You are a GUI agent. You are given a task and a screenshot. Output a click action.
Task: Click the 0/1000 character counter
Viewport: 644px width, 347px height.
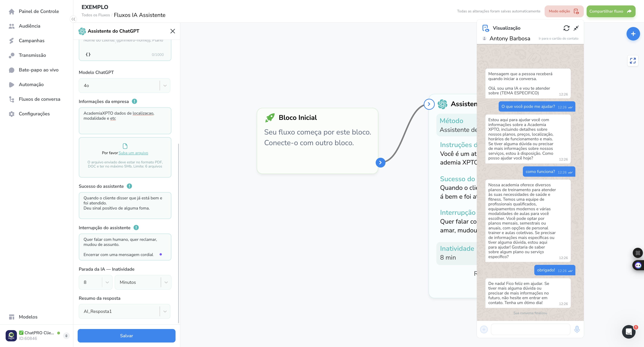[158, 55]
